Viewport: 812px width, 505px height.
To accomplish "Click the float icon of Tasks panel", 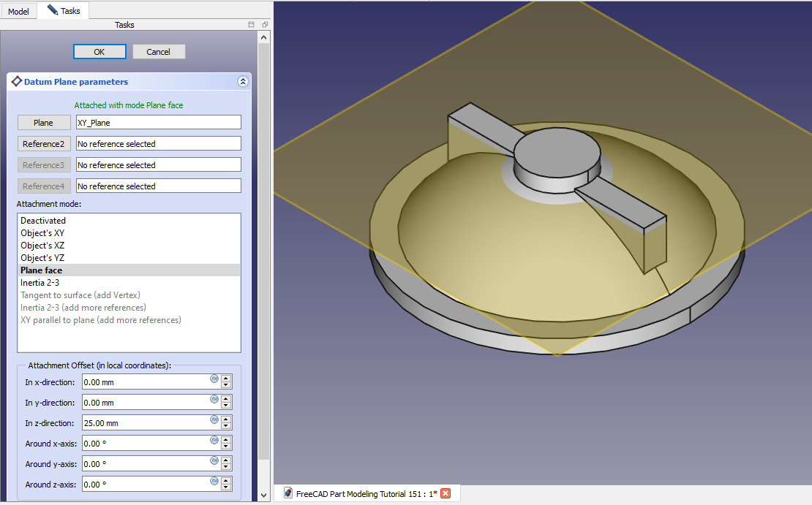I will [265, 25].
